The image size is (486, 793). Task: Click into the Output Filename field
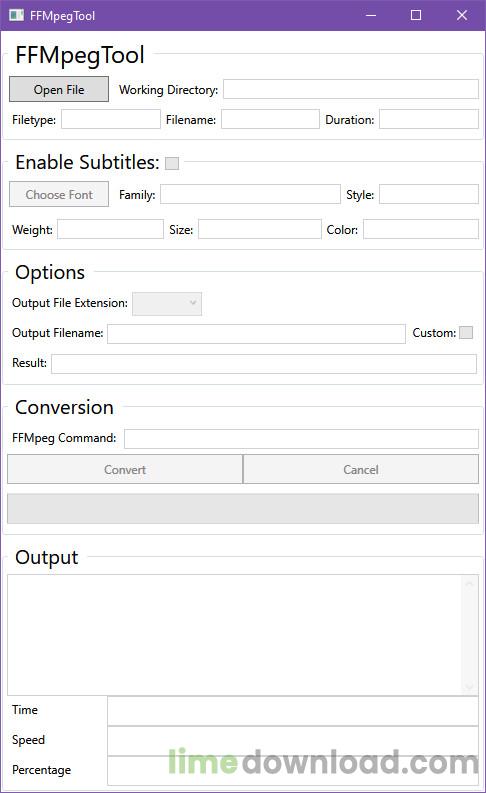pos(256,333)
